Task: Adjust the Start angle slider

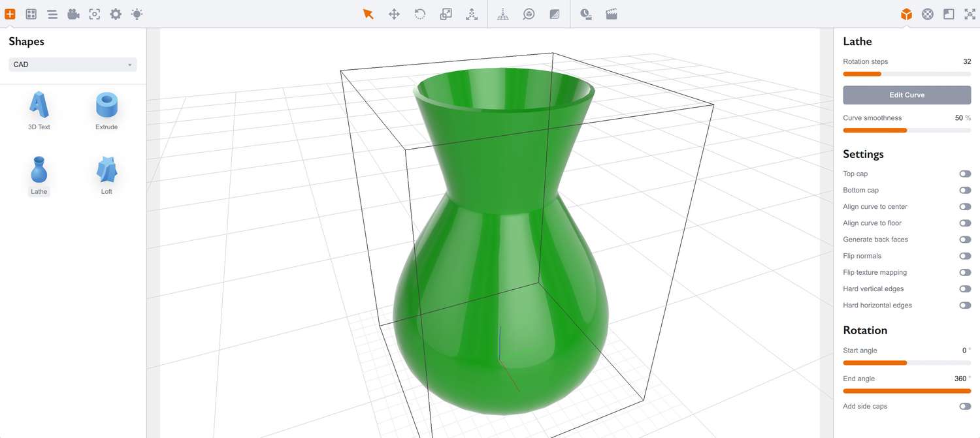Action: [x=907, y=363]
